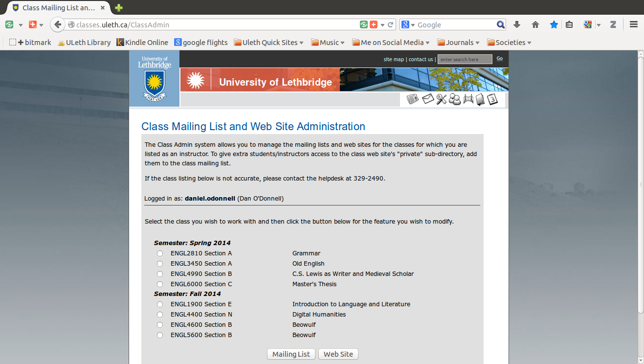Select the ENGL2810 Section A radio button
This screenshot has height=364, width=644.
160,253
